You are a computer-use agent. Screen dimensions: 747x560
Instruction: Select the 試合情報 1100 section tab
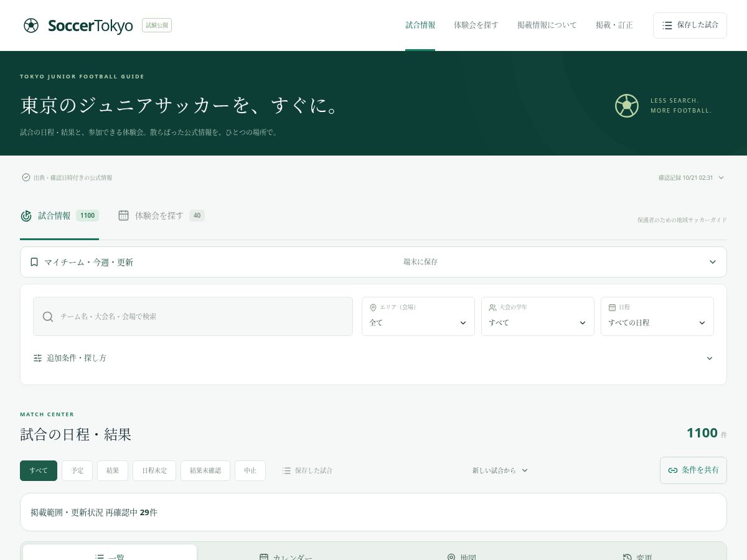pos(59,216)
